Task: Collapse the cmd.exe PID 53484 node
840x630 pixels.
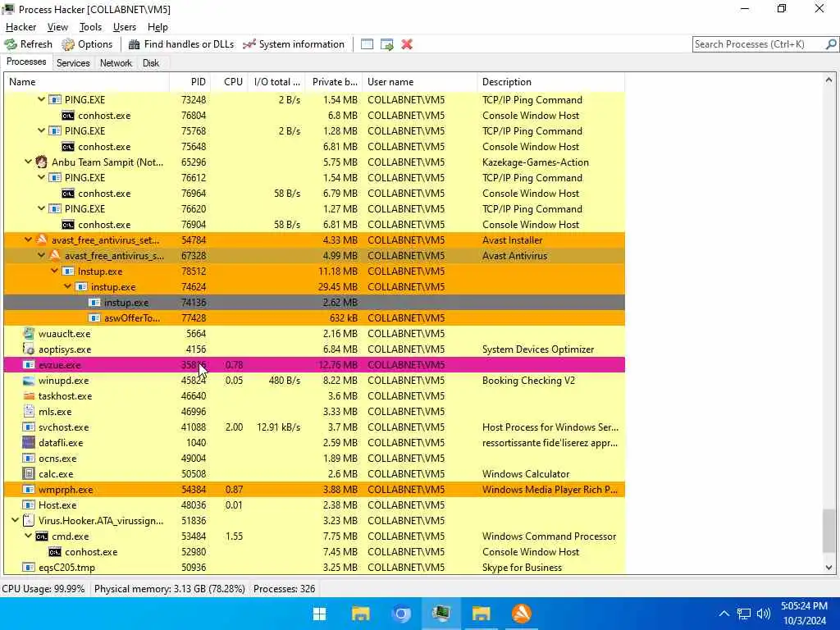Action: 29,536
